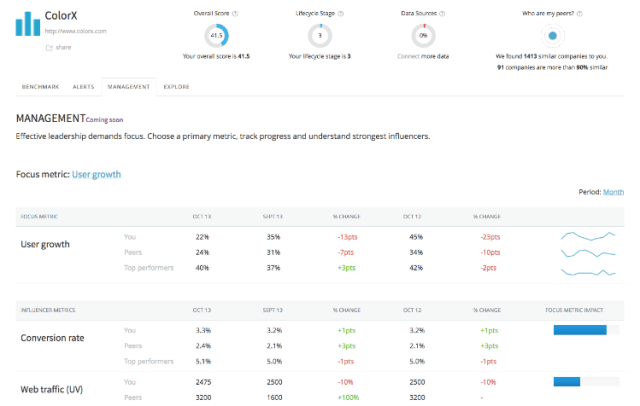Click the peers target circle icon
Screen dimensions: 640x406
[x=553, y=36]
